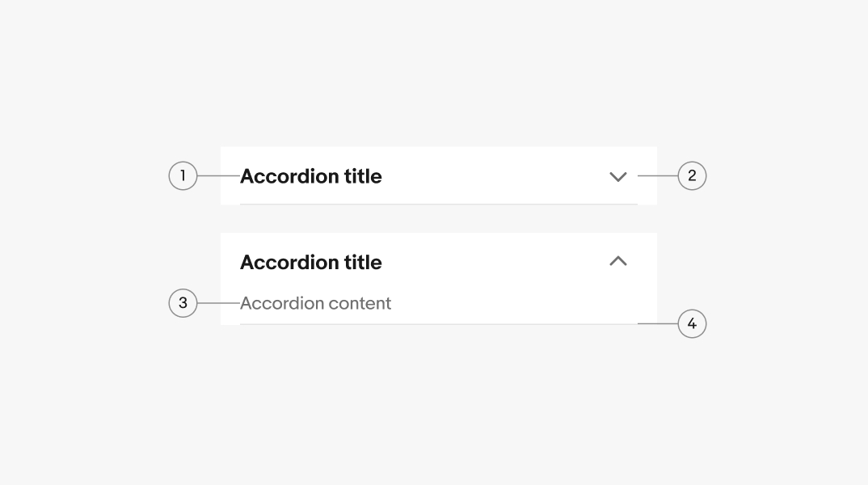This screenshot has height=485, width=868.
Task: Click blank header space in the expanded accordion
Action: 493,262
